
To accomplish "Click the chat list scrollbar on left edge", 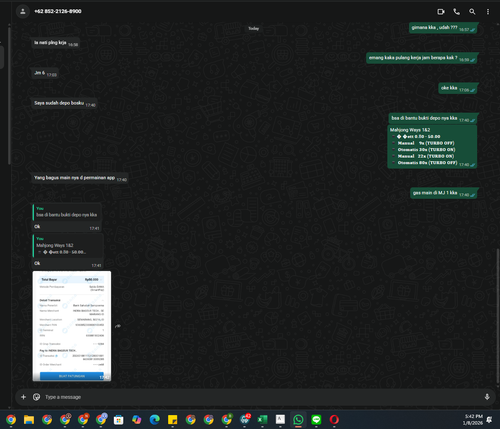I will pos(9,96).
